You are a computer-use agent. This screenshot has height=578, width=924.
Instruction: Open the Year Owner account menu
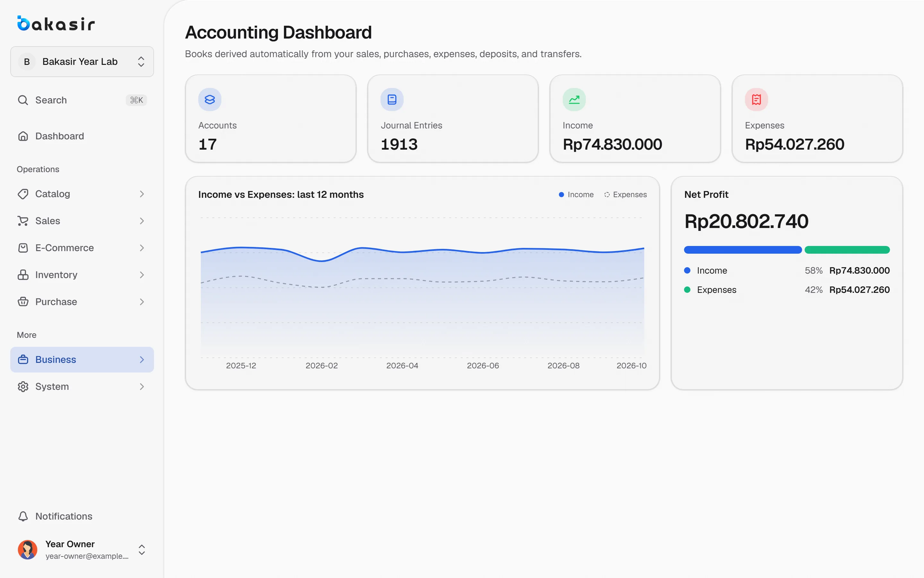pos(82,550)
